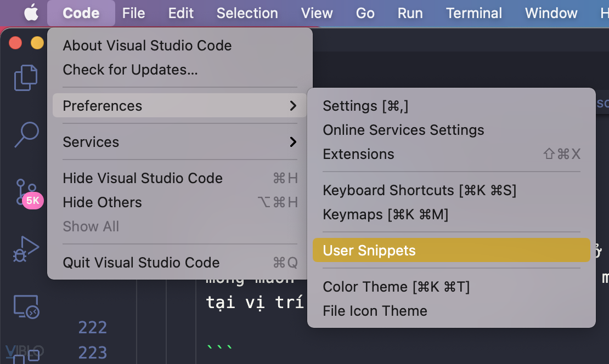Open the Terminal menu in menu bar
The width and height of the screenshot is (609, 364).
click(473, 13)
